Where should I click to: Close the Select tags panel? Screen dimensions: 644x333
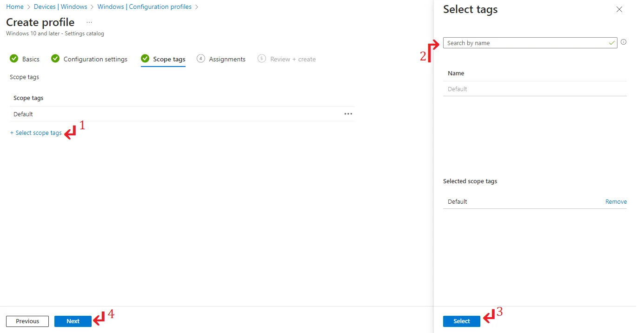[x=619, y=9]
